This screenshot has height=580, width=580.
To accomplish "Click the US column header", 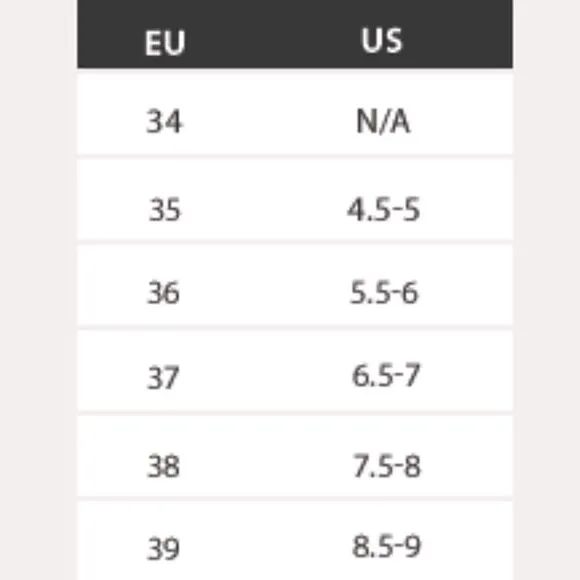I will tap(382, 40).
